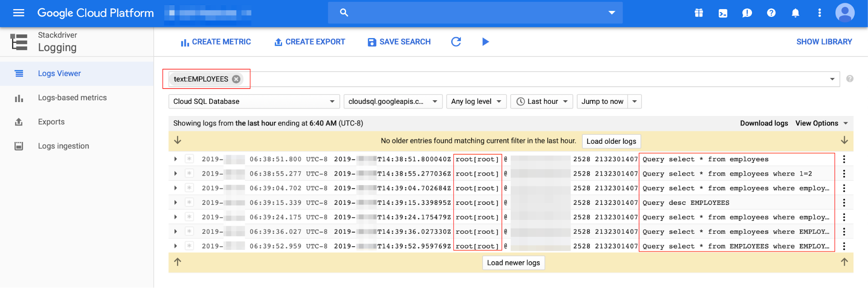
Task: Open the Last hour time range dropdown
Action: [x=541, y=102]
